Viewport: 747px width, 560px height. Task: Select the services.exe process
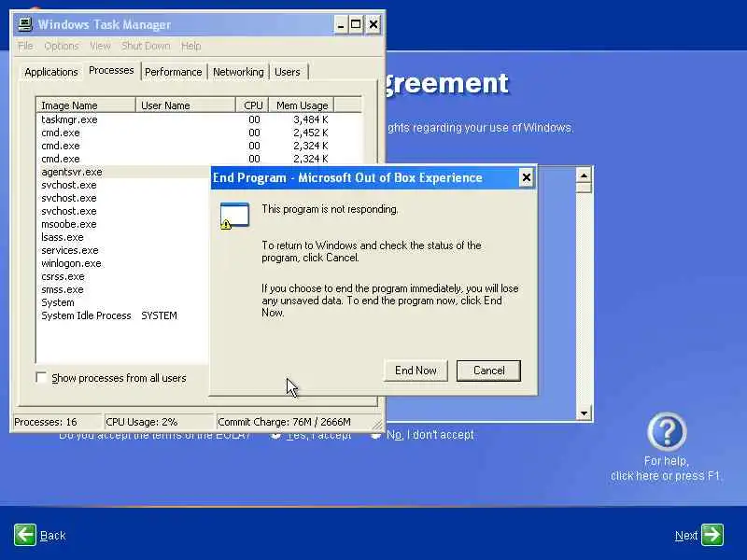124,250
